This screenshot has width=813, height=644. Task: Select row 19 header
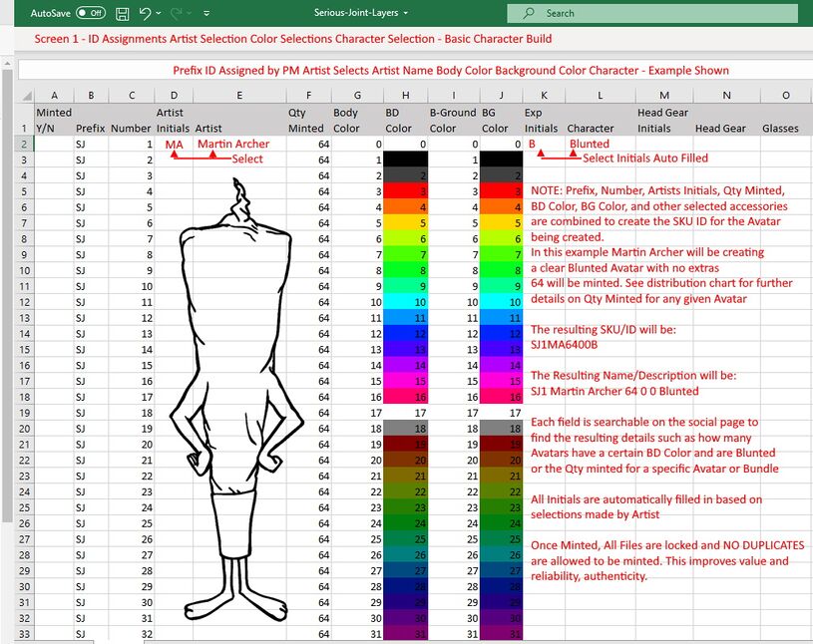point(24,413)
